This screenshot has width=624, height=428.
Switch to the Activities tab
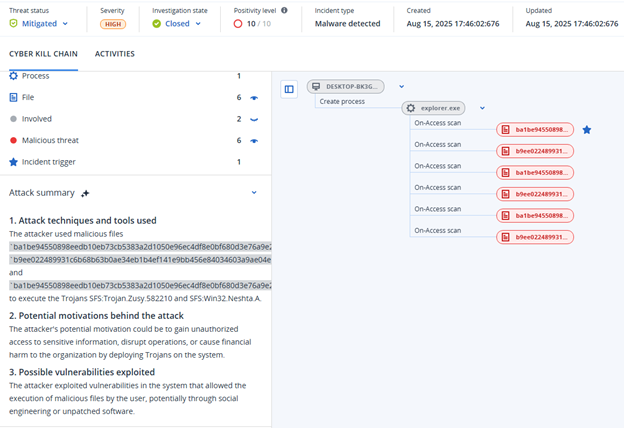114,54
